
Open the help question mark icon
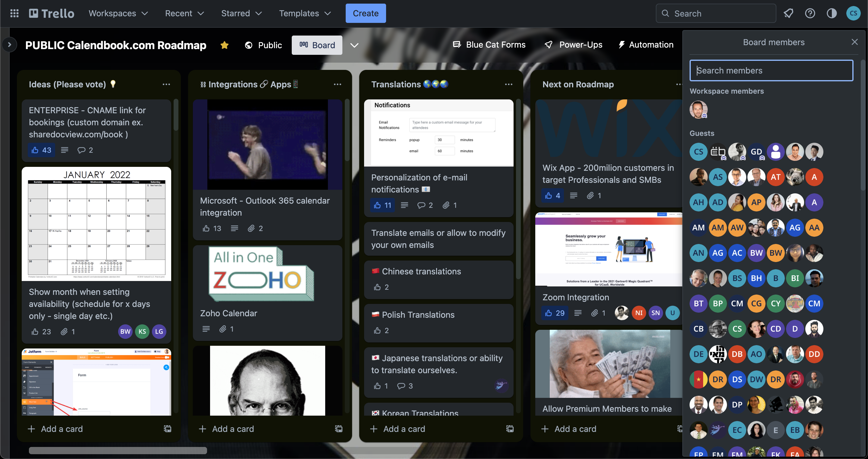click(810, 14)
